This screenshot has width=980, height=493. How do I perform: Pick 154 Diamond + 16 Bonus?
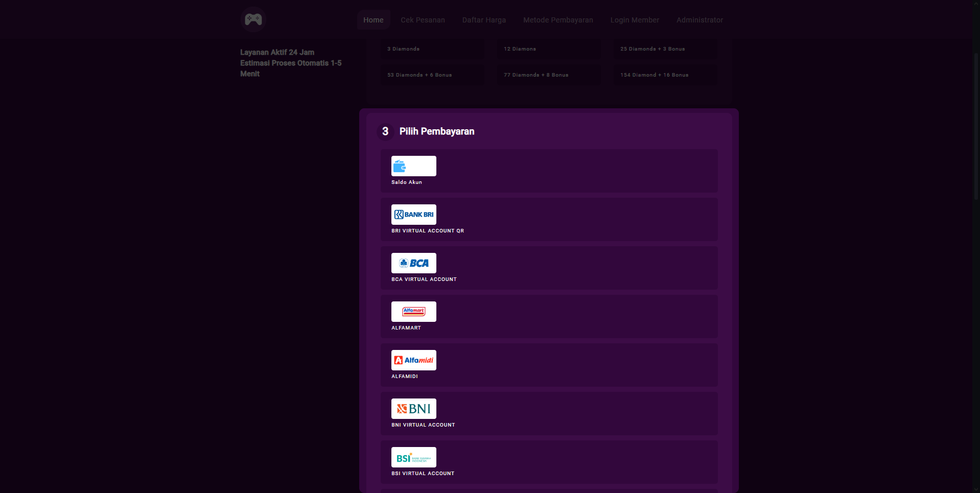pyautogui.click(x=665, y=75)
